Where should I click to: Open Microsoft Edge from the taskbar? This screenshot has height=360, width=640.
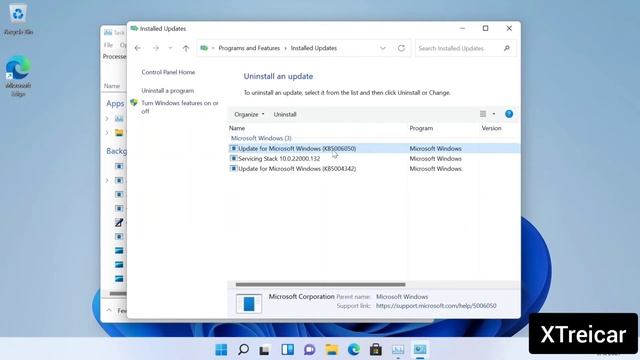[x=353, y=349]
